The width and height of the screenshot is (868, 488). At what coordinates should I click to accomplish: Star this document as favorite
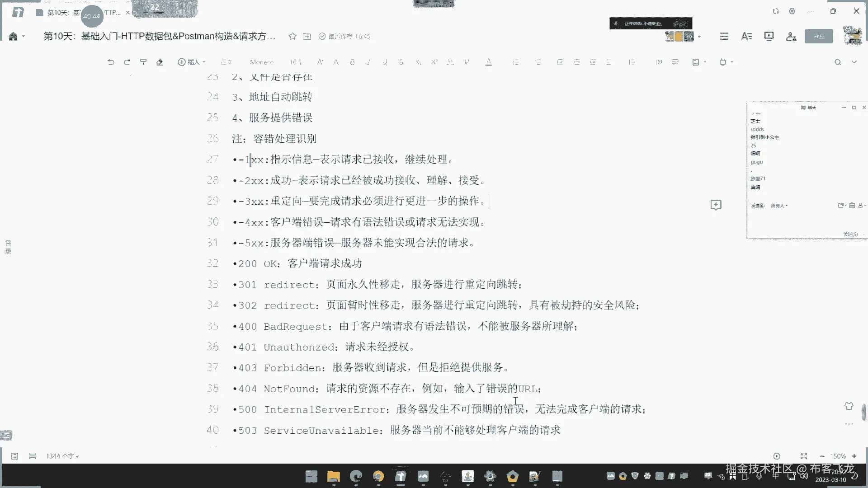pos(292,37)
